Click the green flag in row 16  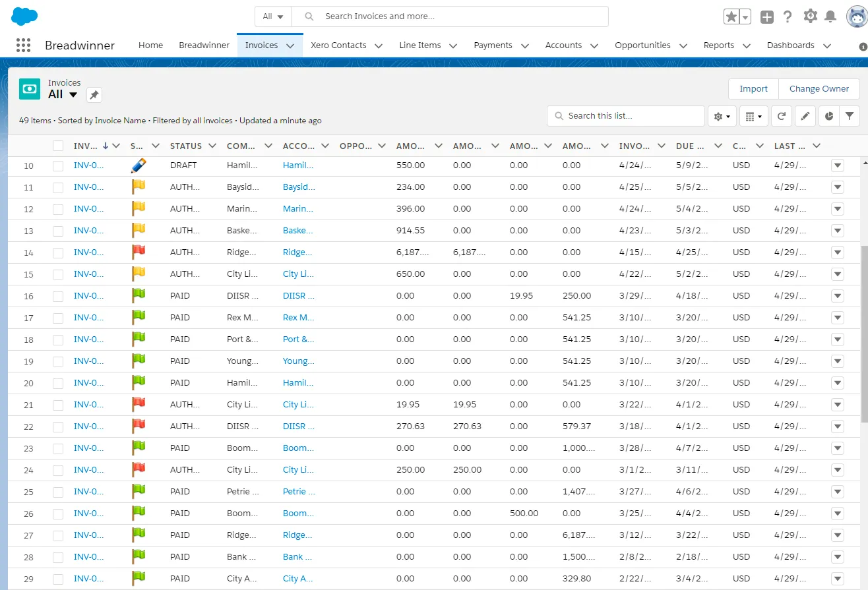point(139,296)
